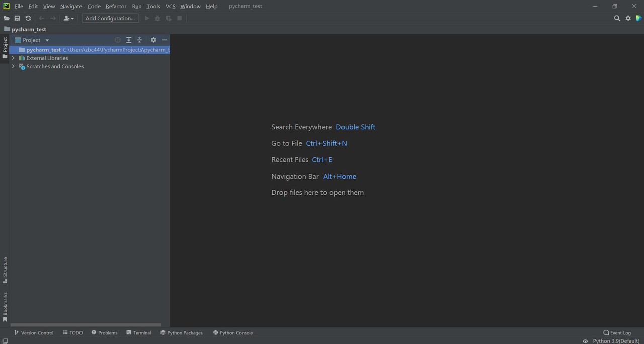
Task: Open the Navigate menu
Action: (x=71, y=6)
